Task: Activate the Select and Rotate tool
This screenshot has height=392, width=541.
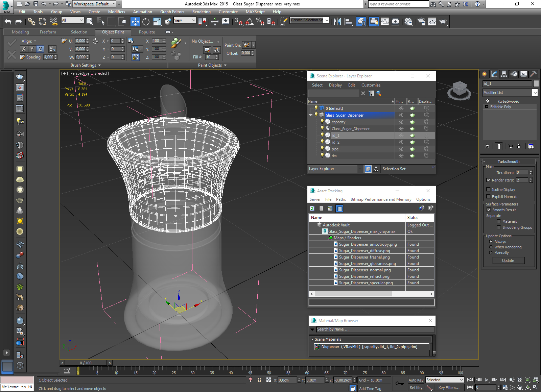Action: pyautogui.click(x=146, y=22)
